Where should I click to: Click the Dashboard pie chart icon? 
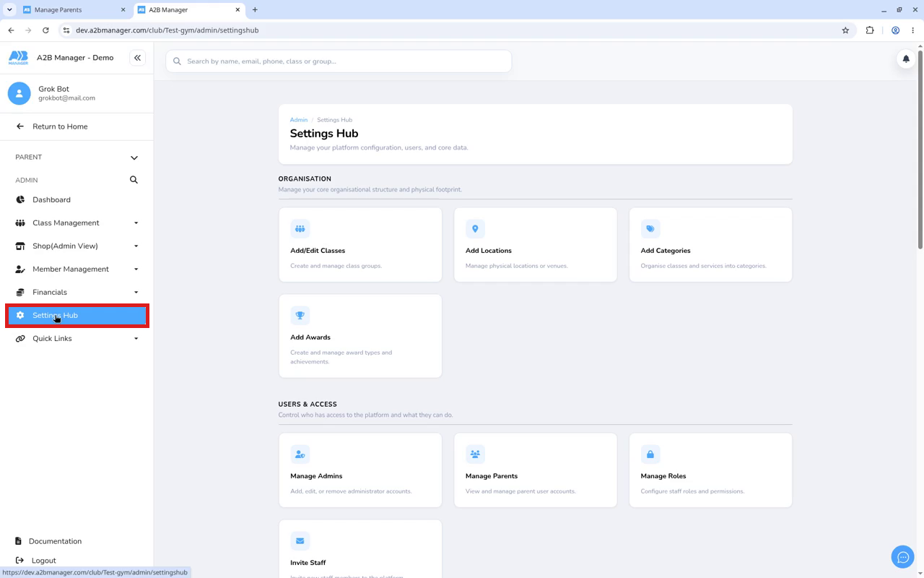pos(20,200)
